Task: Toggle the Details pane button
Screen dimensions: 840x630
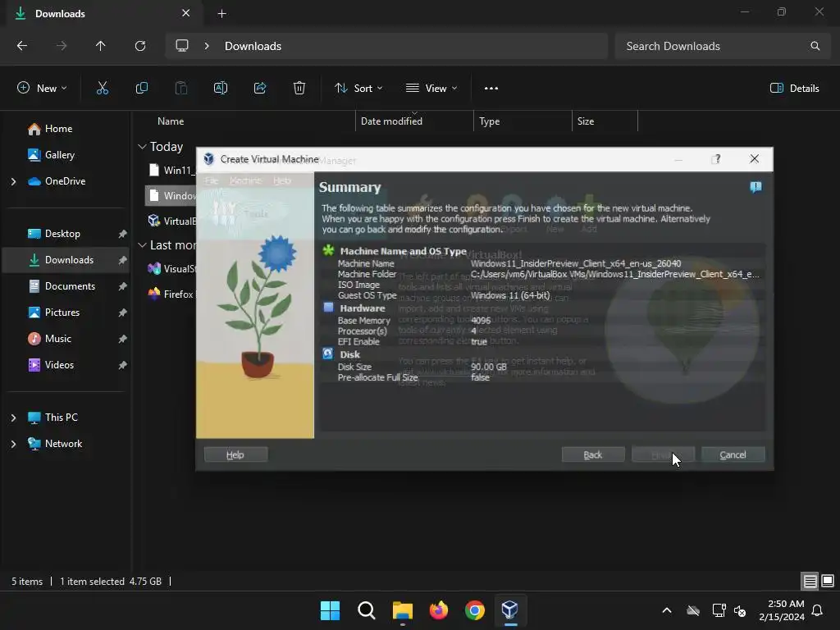Action: tap(794, 89)
